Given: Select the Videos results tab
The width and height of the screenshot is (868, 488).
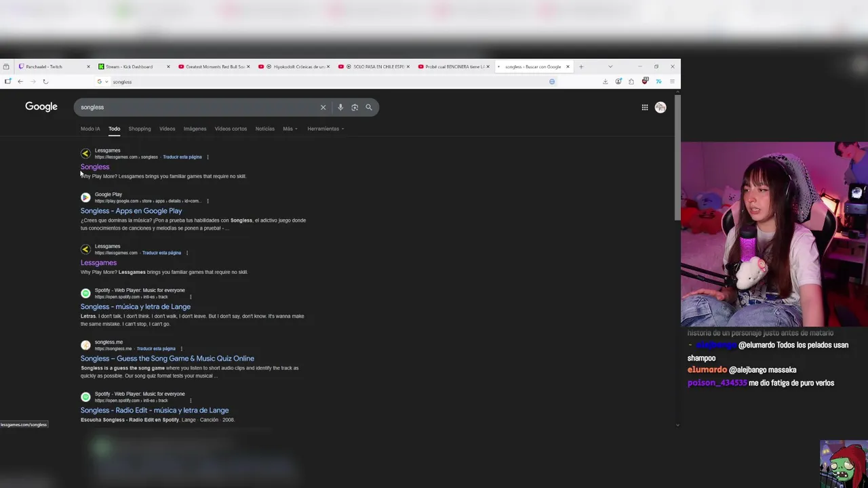Looking at the screenshot, I should [x=167, y=129].
